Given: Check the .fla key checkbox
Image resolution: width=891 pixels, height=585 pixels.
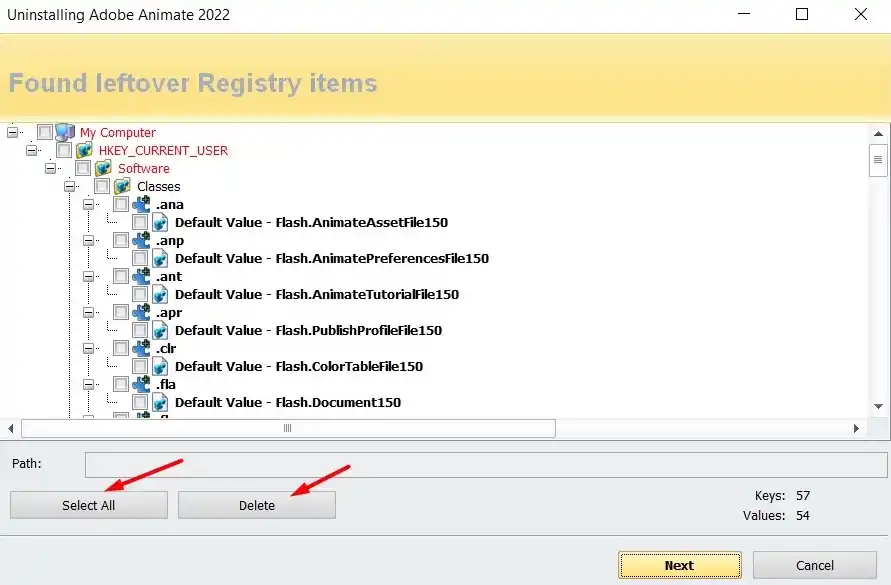Looking at the screenshot, I should pos(120,384).
